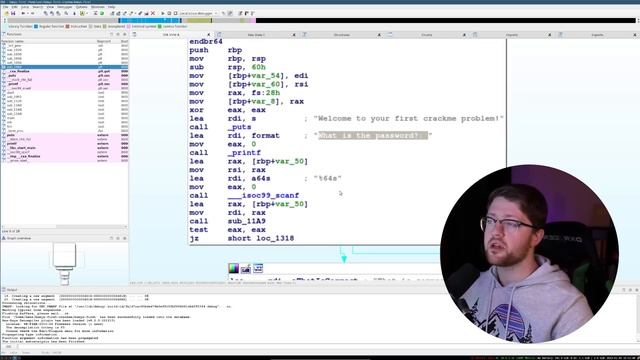The height and width of the screenshot is (360, 640).
Task: Open the Local Linux debugger dropdown
Action: tap(198, 13)
